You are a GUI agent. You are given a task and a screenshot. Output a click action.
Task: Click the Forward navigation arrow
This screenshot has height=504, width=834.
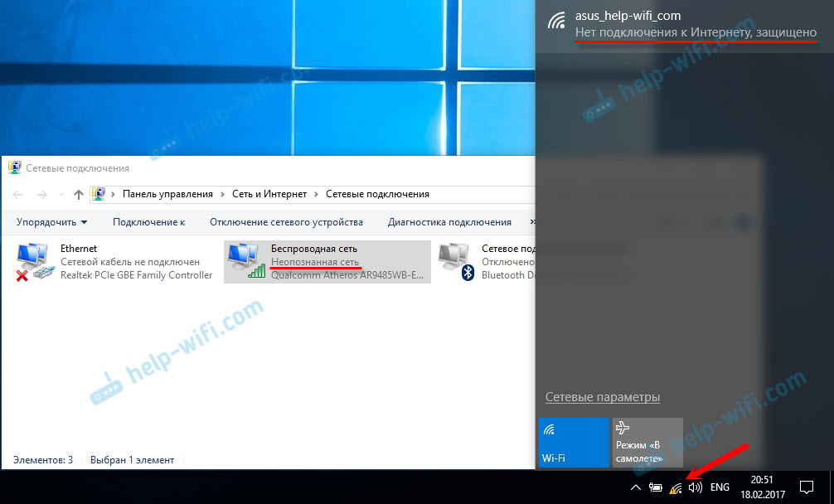click(x=42, y=195)
